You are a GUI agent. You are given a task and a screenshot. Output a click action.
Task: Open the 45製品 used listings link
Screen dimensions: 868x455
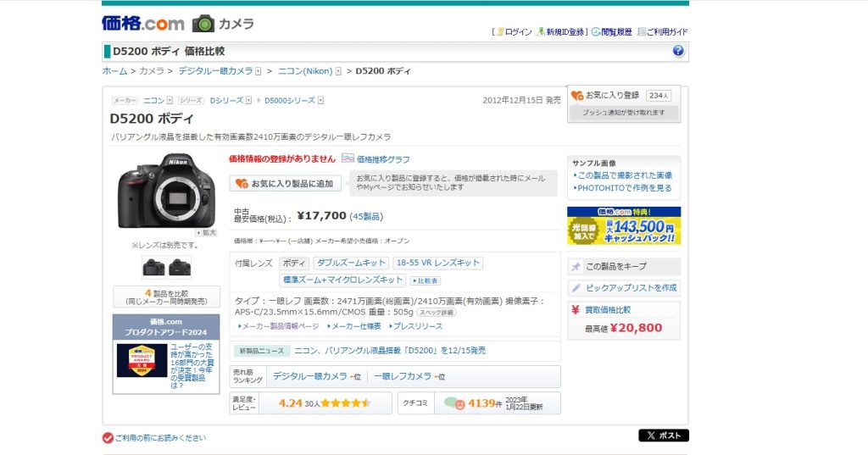tap(366, 216)
